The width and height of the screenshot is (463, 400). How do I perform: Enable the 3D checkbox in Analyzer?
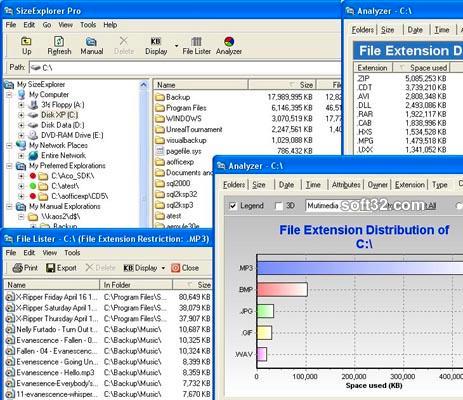click(x=279, y=206)
